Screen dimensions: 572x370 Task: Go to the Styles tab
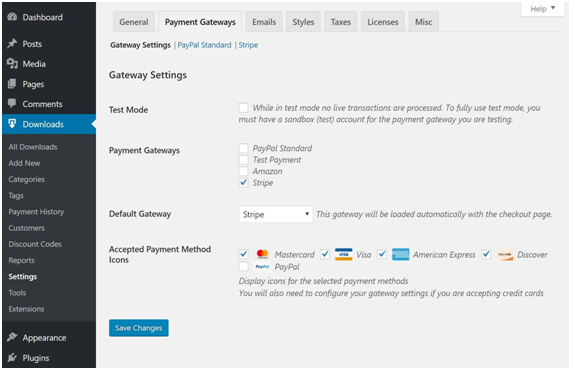[x=303, y=22]
